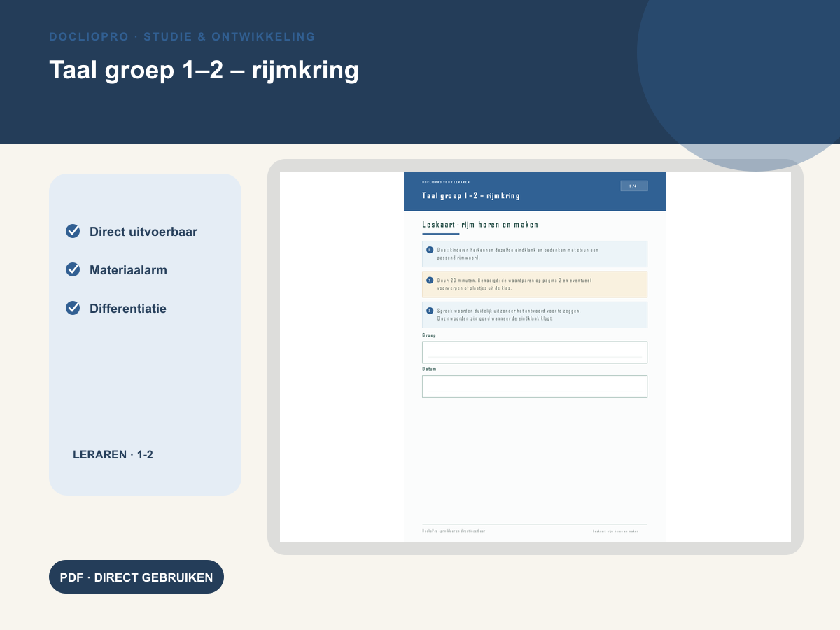
Task: Click the number 3 bullet in the Spreek woorden box
Action: click(430, 311)
